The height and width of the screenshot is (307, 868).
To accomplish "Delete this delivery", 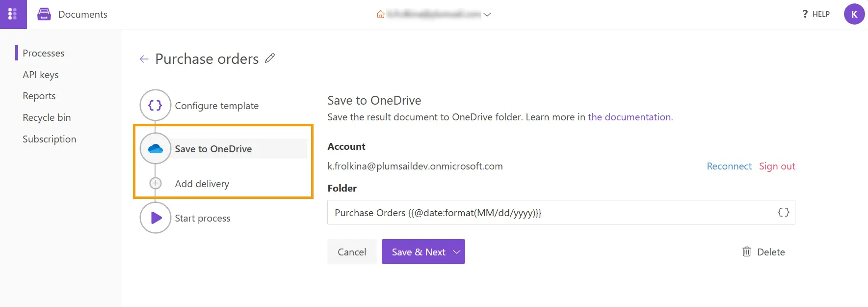I will tap(770, 252).
